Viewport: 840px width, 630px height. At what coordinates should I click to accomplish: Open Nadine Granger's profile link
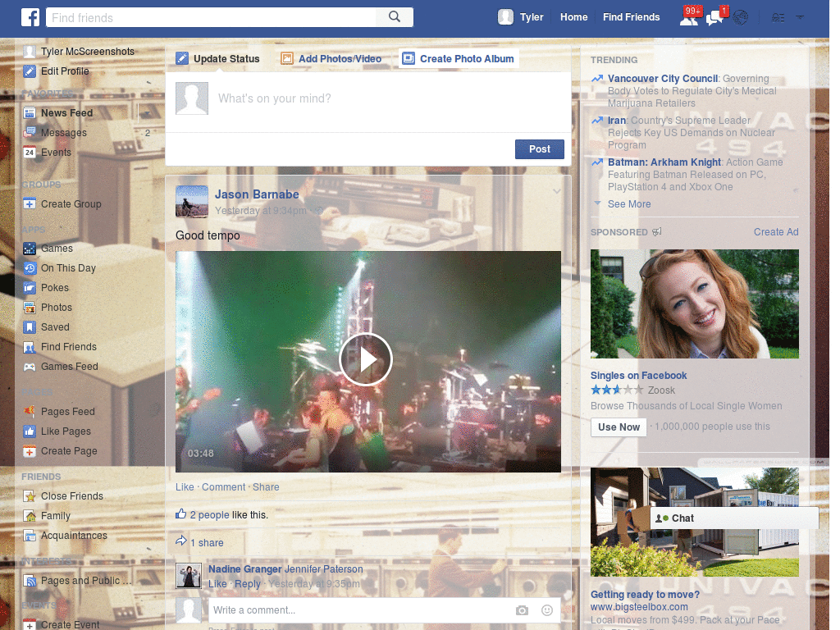tap(244, 569)
